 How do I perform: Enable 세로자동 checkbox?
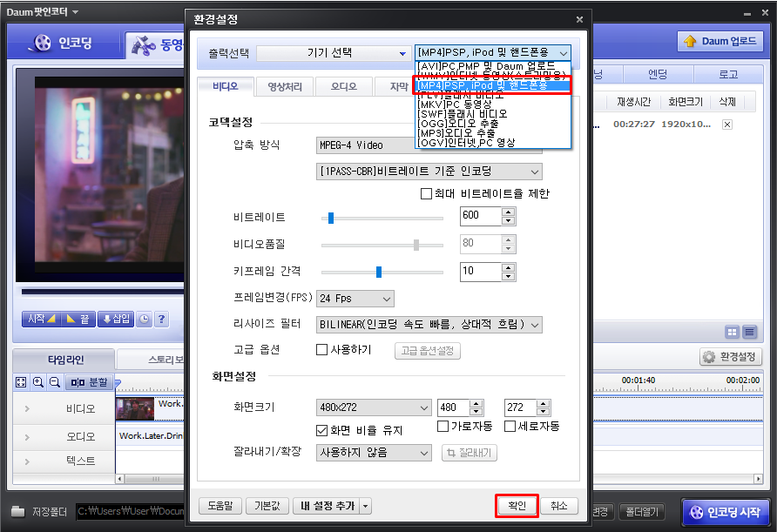(510, 426)
